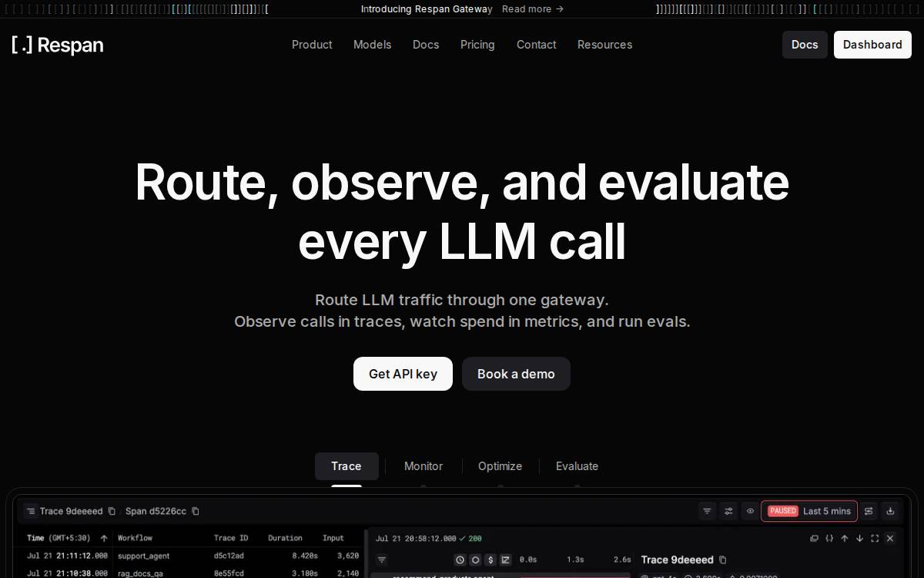The height and width of the screenshot is (578, 924).
Task: Click the pop-out window icon in detail panel
Action: [x=815, y=538]
